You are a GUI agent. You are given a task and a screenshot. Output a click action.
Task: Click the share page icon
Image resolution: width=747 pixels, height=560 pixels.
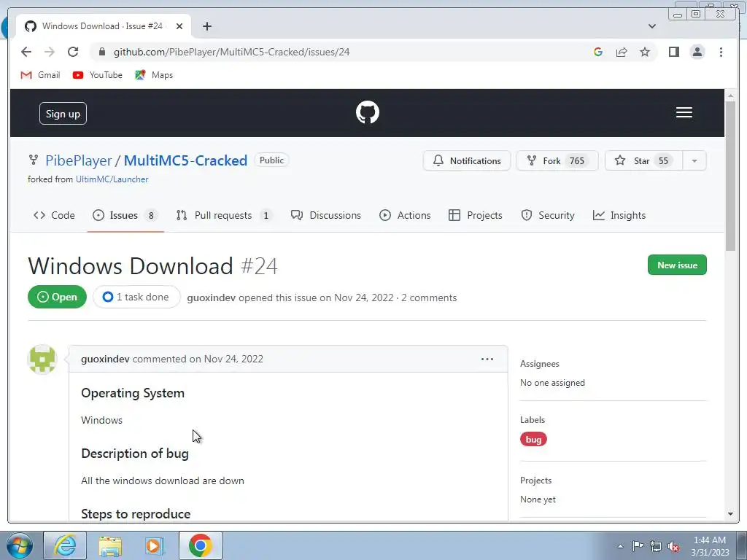pyautogui.click(x=622, y=52)
